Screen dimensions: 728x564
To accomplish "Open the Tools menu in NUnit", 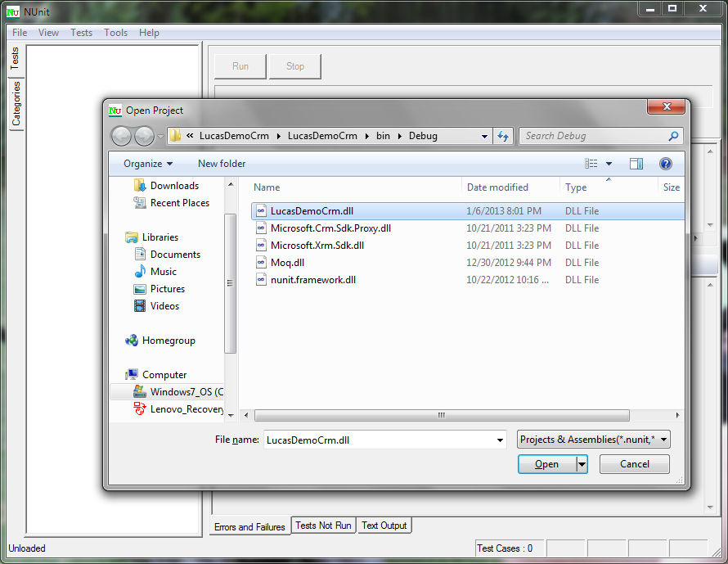I will coord(115,33).
